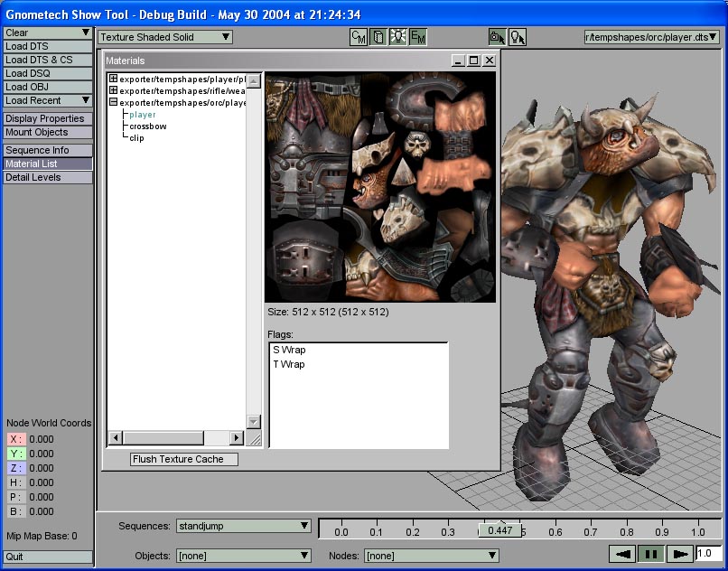
Task: Click the Quit button
Action: point(48,557)
